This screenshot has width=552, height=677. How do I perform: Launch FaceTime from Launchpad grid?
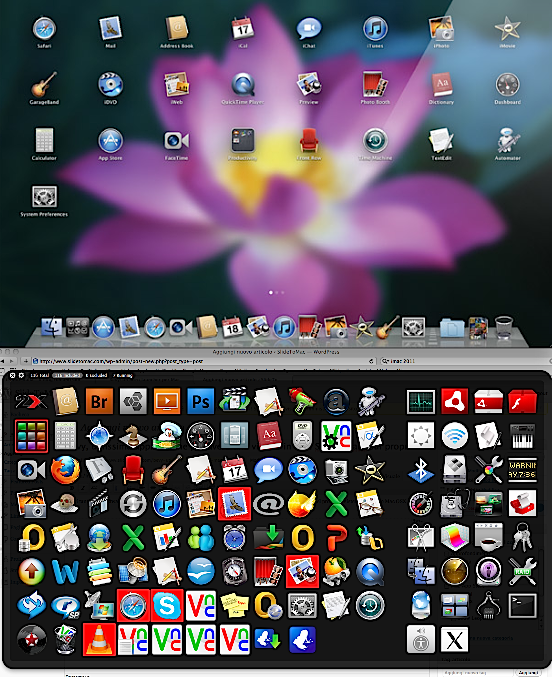pos(177,140)
